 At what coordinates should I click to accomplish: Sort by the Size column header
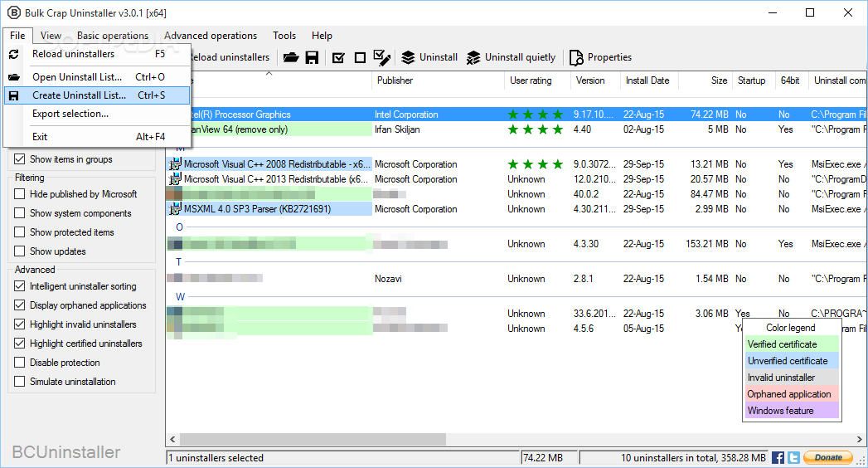(706, 80)
